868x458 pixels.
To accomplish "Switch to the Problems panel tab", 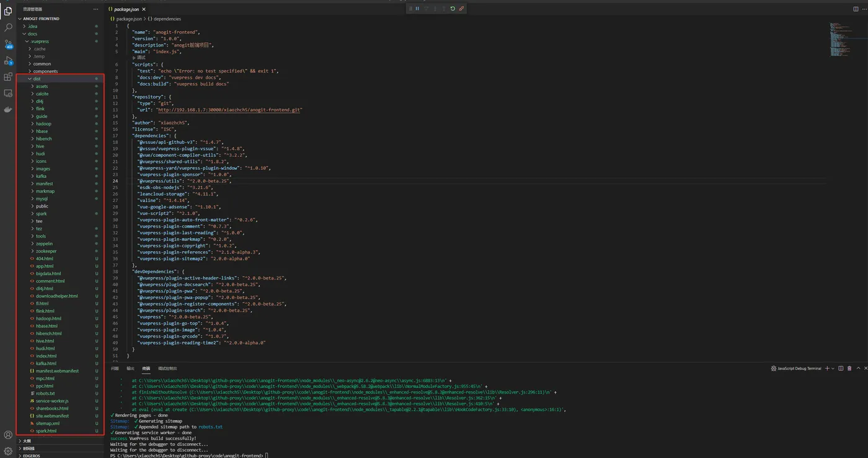I will pyautogui.click(x=115, y=368).
